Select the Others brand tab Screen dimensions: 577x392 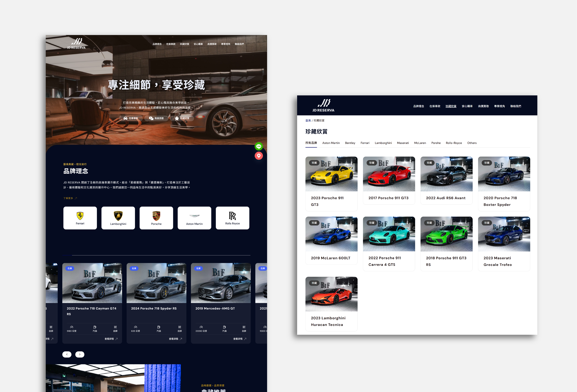point(472,143)
